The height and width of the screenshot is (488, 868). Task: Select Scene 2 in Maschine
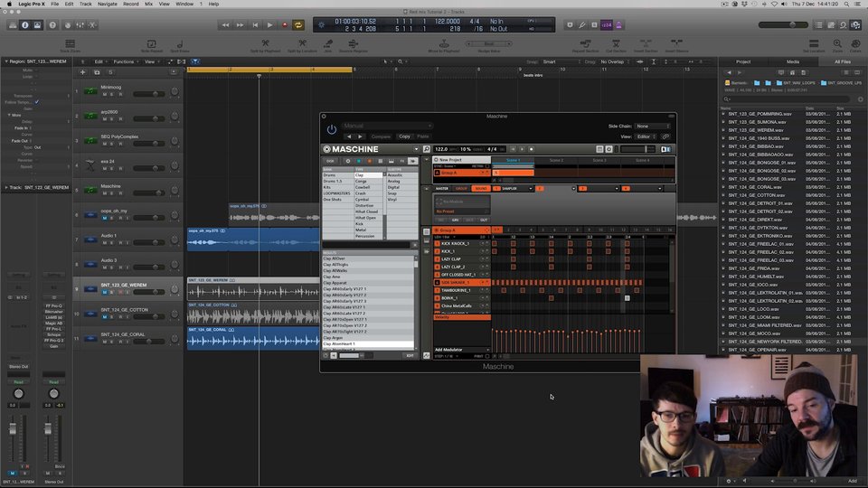coord(556,160)
